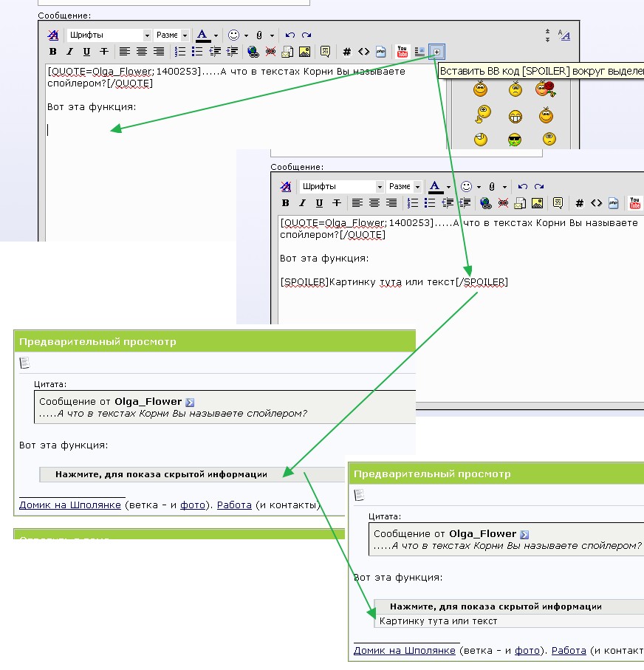This screenshot has height=670, width=644.
Task: Open the smiley face menu icon in the empty-message editor
Action: (233, 35)
